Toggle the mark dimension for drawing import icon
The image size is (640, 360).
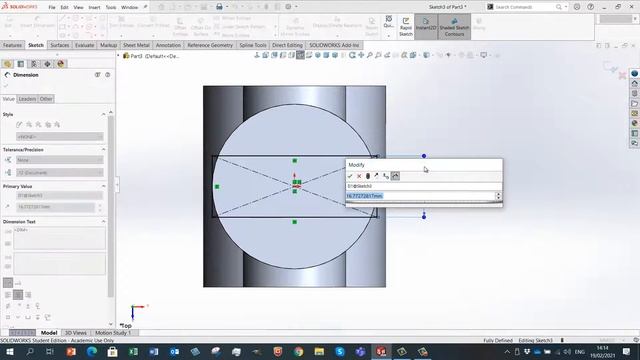coord(395,176)
